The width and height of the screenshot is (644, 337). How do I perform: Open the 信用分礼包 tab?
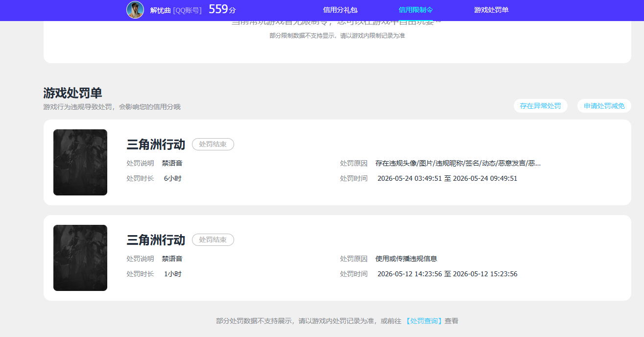click(x=340, y=10)
